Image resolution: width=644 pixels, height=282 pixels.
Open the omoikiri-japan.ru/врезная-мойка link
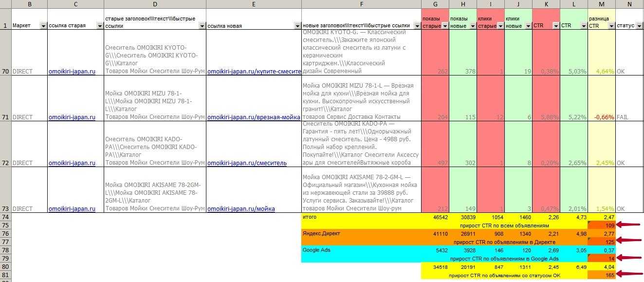tap(254, 117)
